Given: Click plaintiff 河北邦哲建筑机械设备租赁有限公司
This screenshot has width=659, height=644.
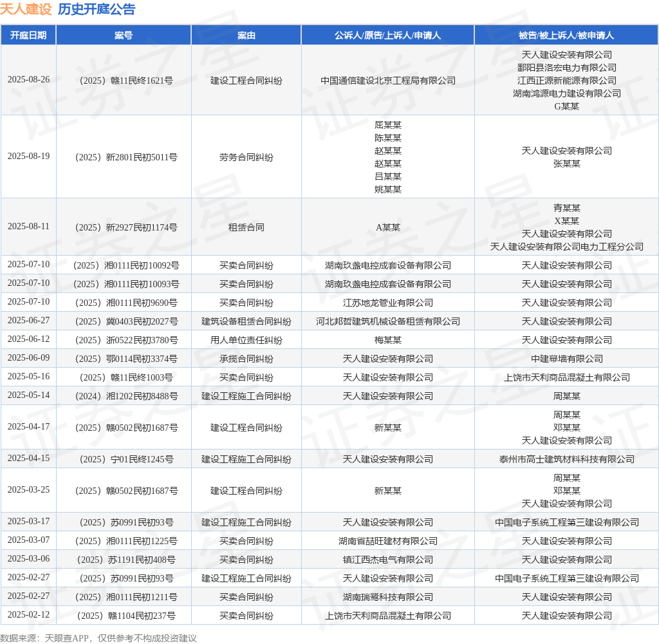Looking at the screenshot, I should point(388,321).
